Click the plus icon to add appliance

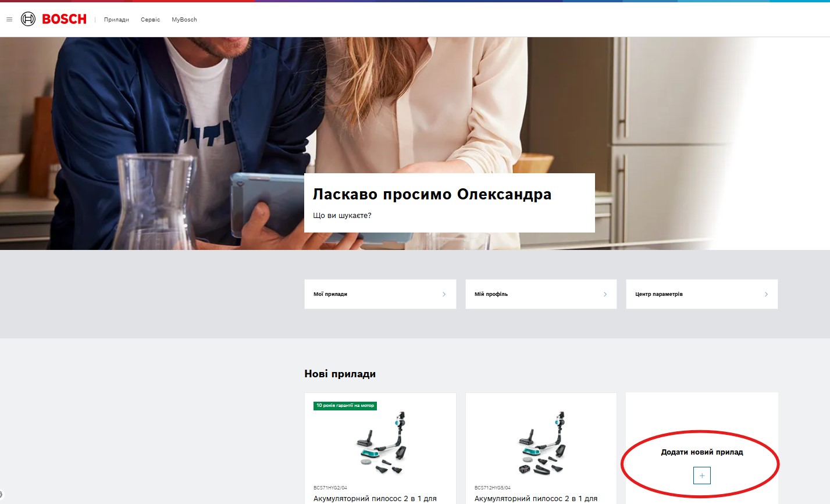coord(702,476)
